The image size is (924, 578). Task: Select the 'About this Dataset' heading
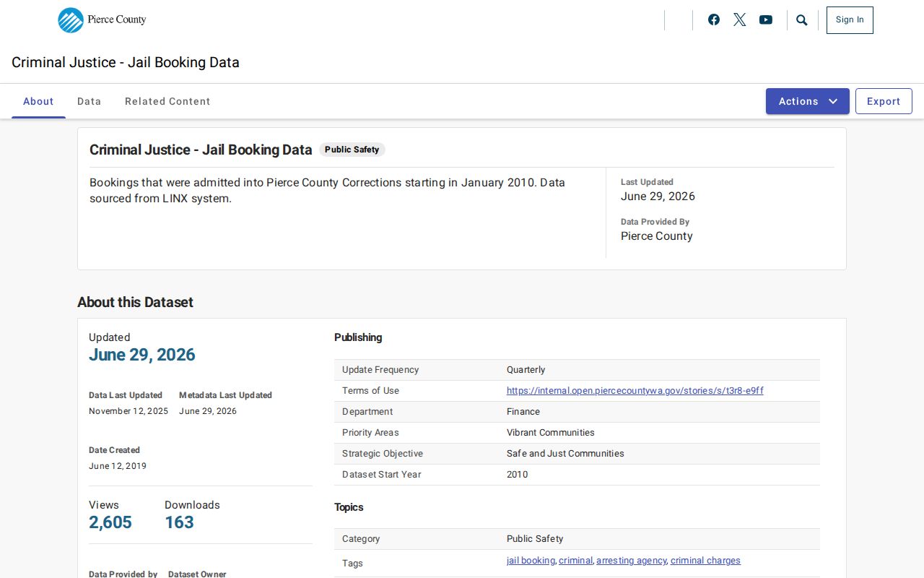135,302
